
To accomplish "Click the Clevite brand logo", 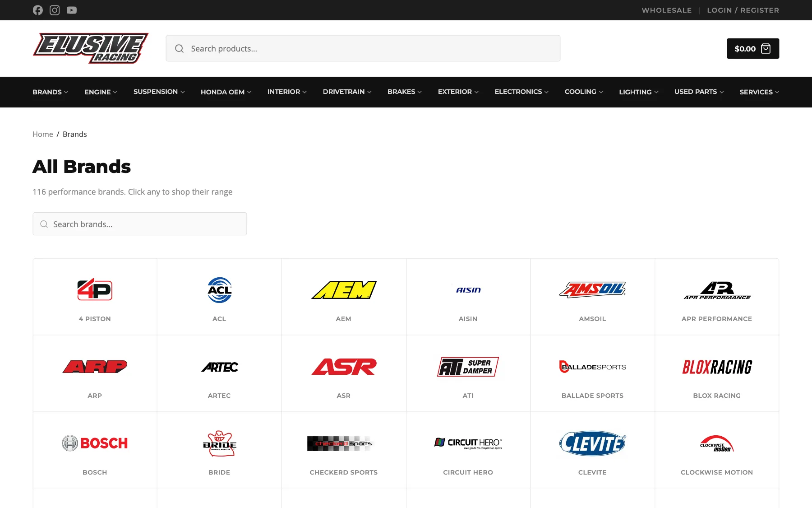I will click(592, 443).
